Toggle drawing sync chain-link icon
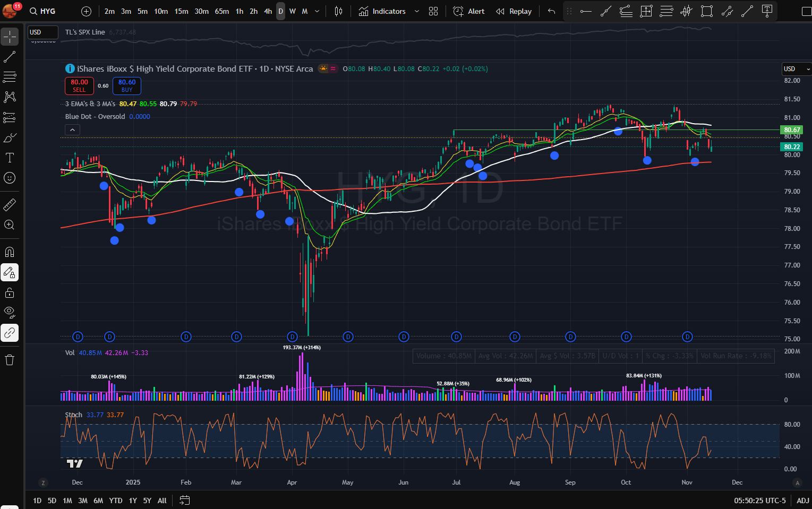This screenshot has width=812, height=509. click(10, 333)
